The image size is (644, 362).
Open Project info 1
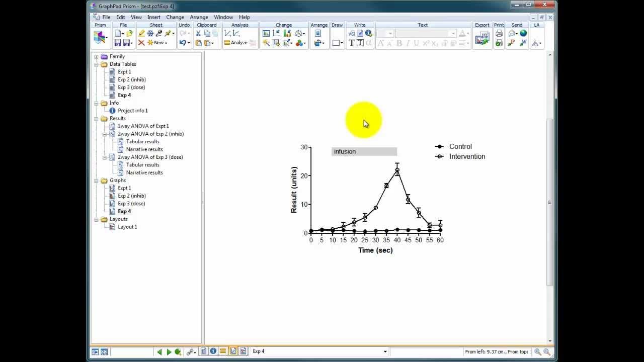pos(133,111)
